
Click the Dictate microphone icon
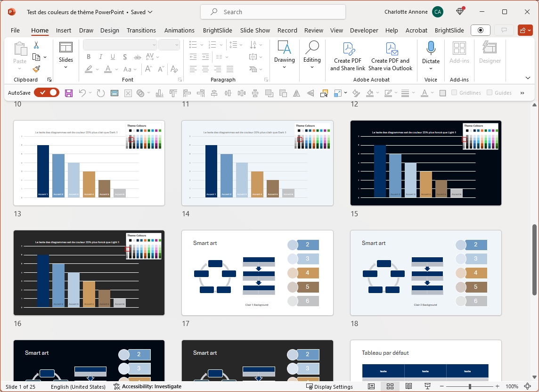click(431, 49)
